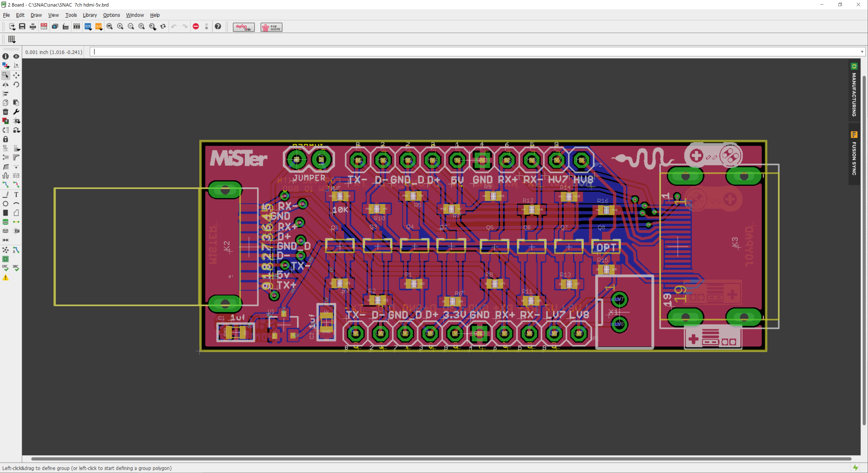Screen dimensions: 868x473
Task: Open the Options menu
Action: (x=112, y=15)
